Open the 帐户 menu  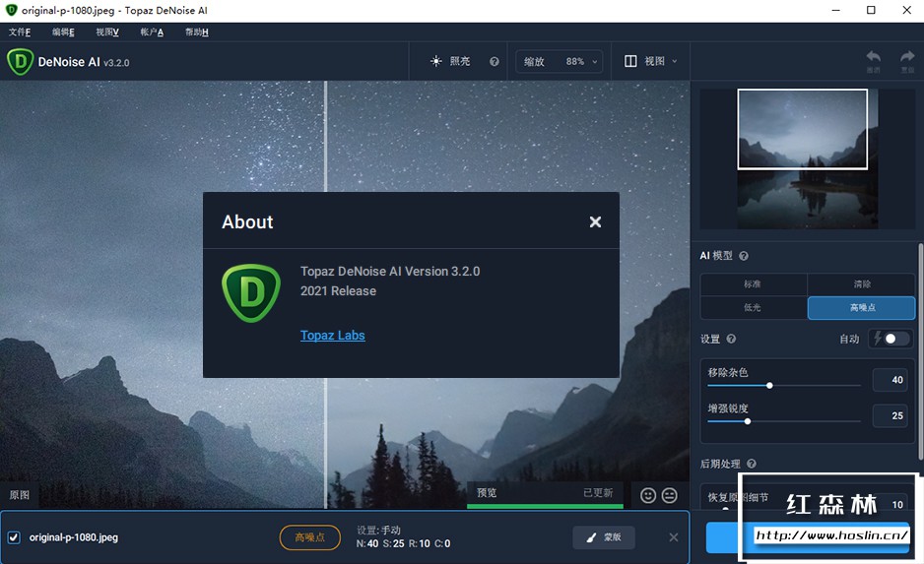point(152,31)
